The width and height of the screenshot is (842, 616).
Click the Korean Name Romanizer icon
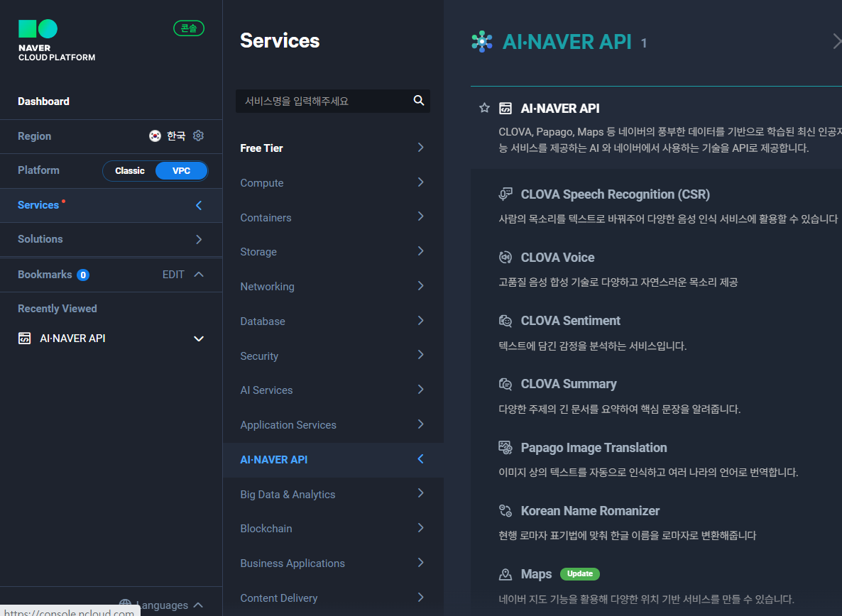pos(505,510)
